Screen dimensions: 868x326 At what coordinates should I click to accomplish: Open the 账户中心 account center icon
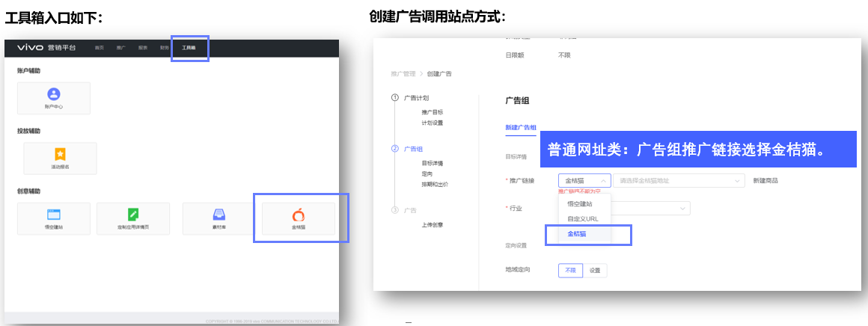(x=53, y=94)
